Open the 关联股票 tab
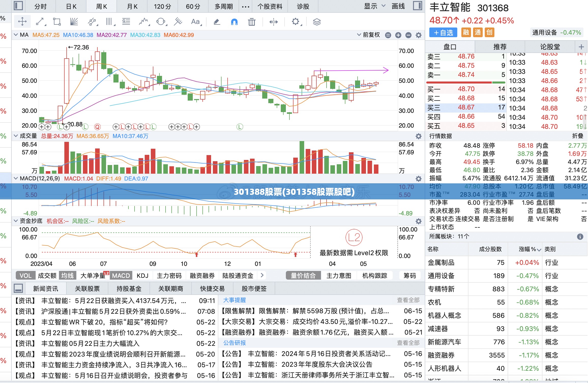 click(x=87, y=289)
